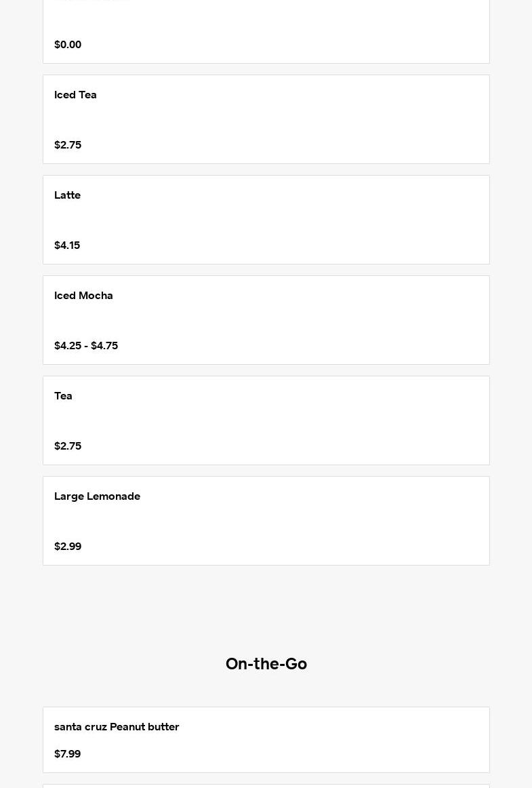The height and width of the screenshot is (788, 532).
Task: Click the santa cruz Peanut butter title
Action: (x=117, y=727)
